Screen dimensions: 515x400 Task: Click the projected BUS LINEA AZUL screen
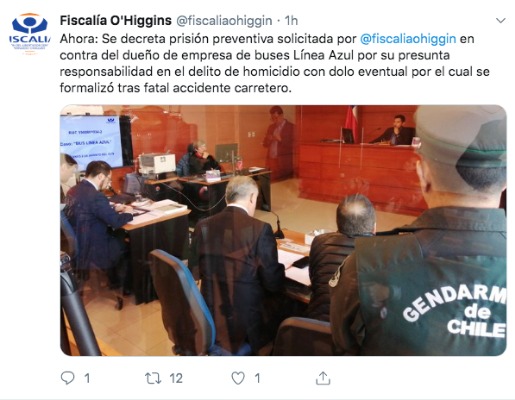click(92, 142)
